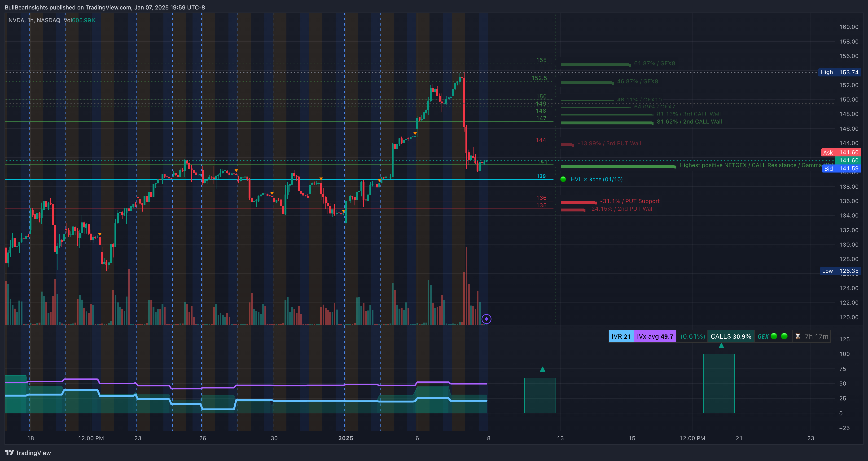The image size is (868, 461).
Task: Click the purple circular event icon near volume bars
Action: [486, 319]
